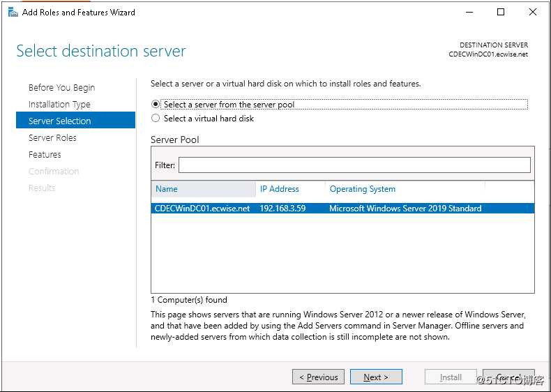Go to the Features step
Image resolution: width=551 pixels, height=392 pixels.
[45, 154]
